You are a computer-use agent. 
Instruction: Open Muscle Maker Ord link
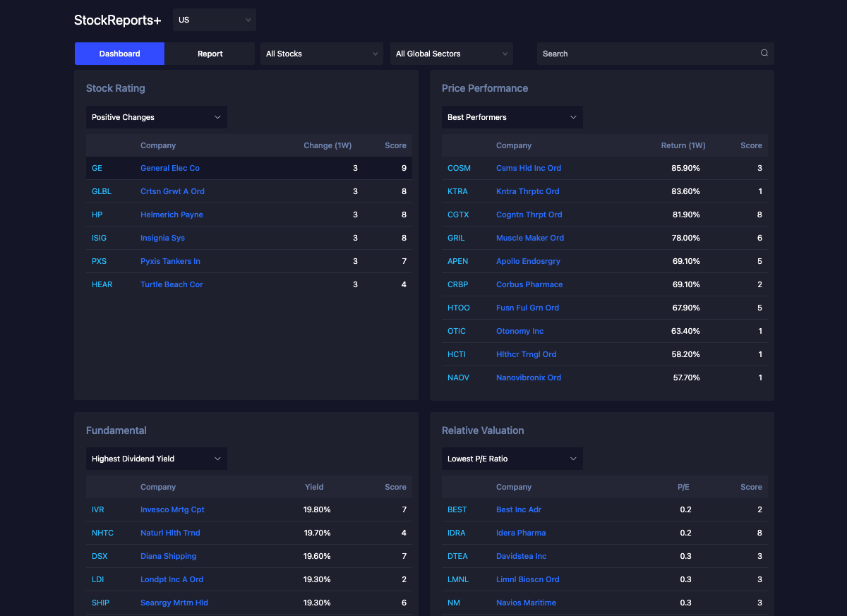tap(530, 238)
